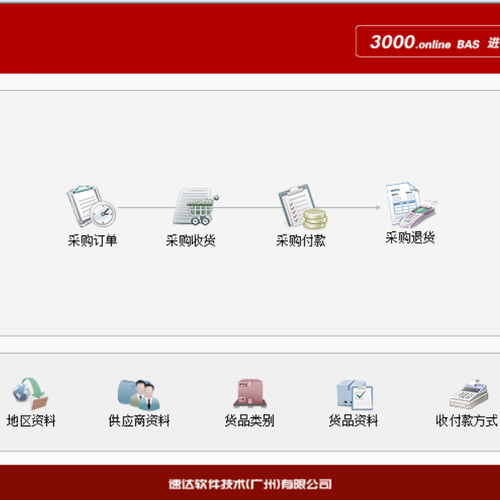This screenshot has width=500, height=500.
Task: Click the 采购付款 text label
Action: pos(301,240)
